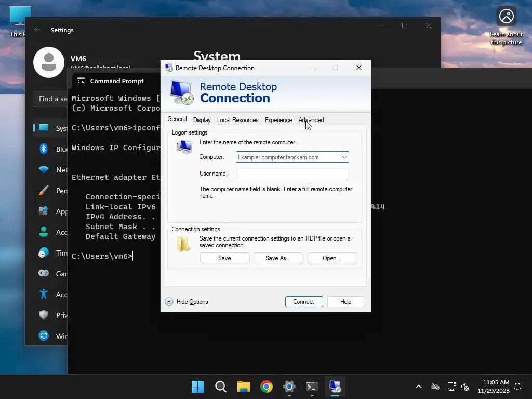
Task: Click the OneDrive cloud tray icon
Action: pyautogui.click(x=435, y=387)
